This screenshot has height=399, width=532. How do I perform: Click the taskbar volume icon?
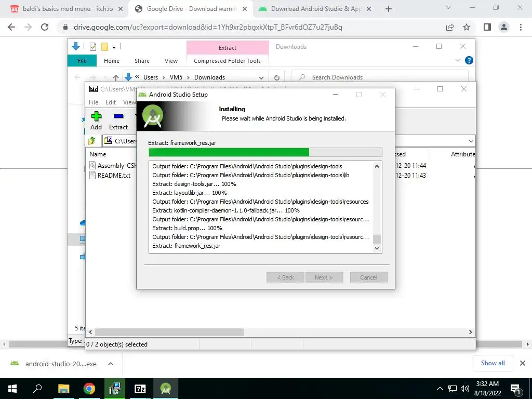[464, 389]
